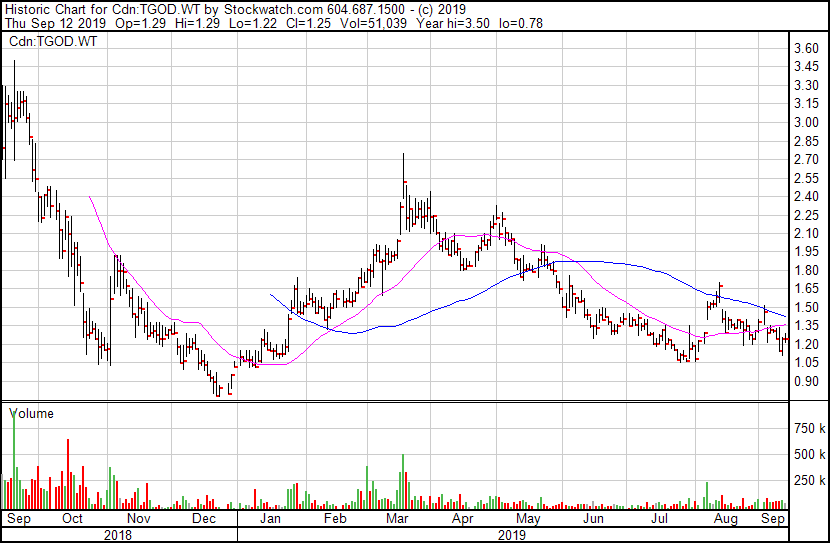The width and height of the screenshot is (830, 543).
Task: Click the 3.00 price axis label
Action: tap(807, 122)
